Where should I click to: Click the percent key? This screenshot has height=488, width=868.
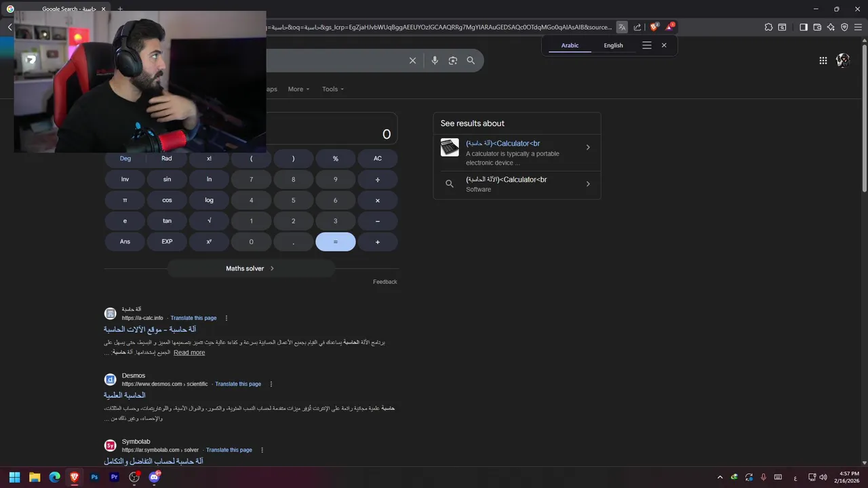[x=336, y=159]
